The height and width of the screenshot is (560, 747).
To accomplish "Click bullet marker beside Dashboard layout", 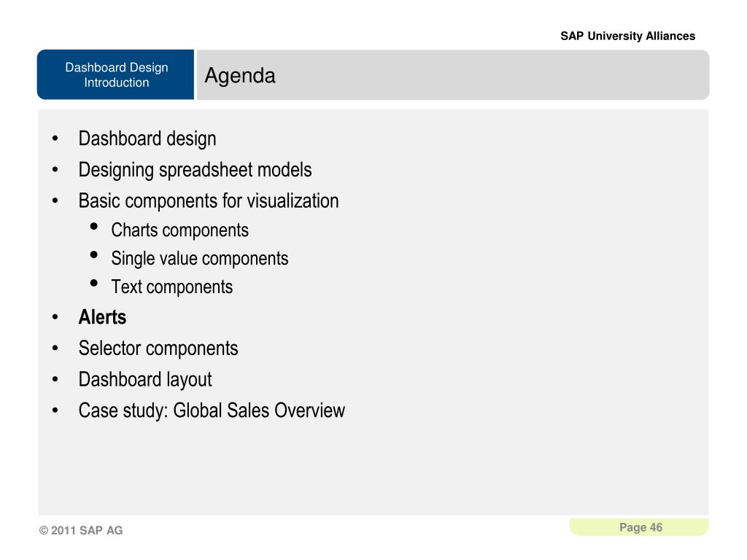I will click(x=55, y=379).
